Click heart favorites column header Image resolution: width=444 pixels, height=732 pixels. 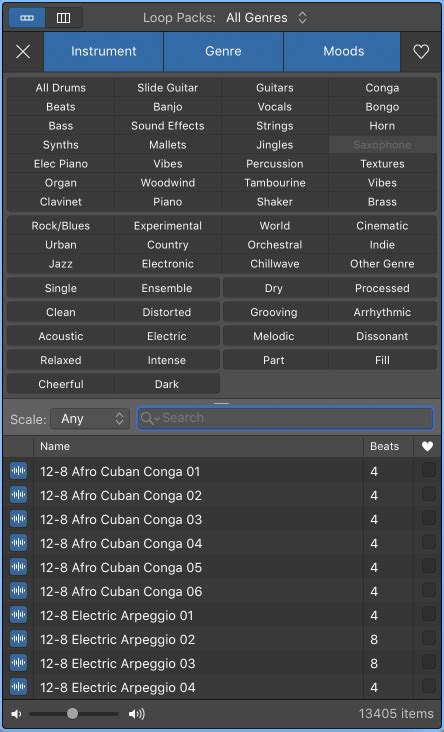[x=427, y=446]
